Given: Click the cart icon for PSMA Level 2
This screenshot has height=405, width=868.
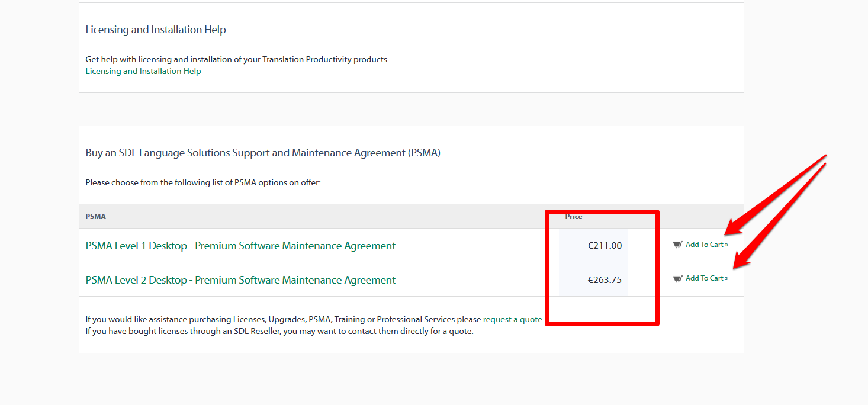Looking at the screenshot, I should (x=678, y=279).
